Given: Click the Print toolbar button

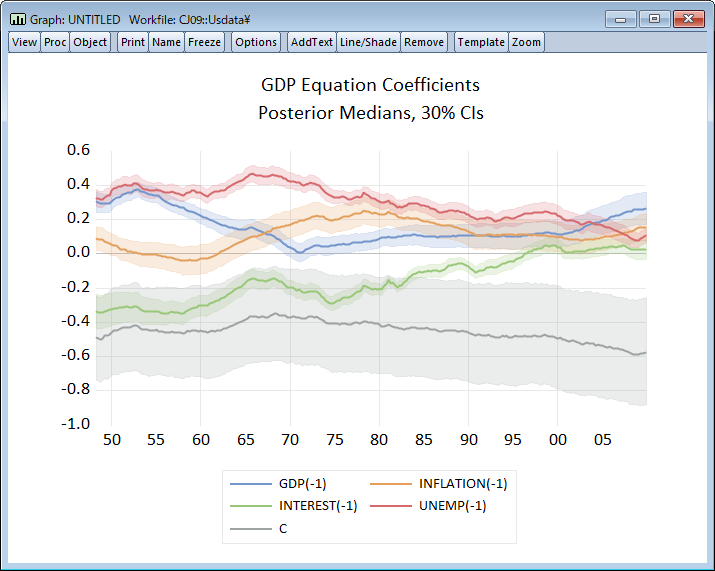Looking at the screenshot, I should [132, 42].
